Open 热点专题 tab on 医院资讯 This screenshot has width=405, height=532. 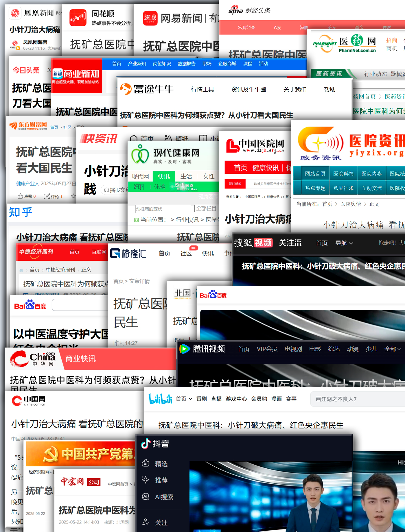pyautogui.click(x=315, y=188)
